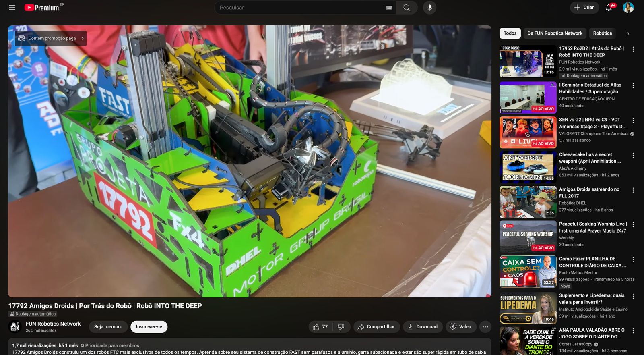Open Caixa Sem Caos thumbnail

point(528,271)
